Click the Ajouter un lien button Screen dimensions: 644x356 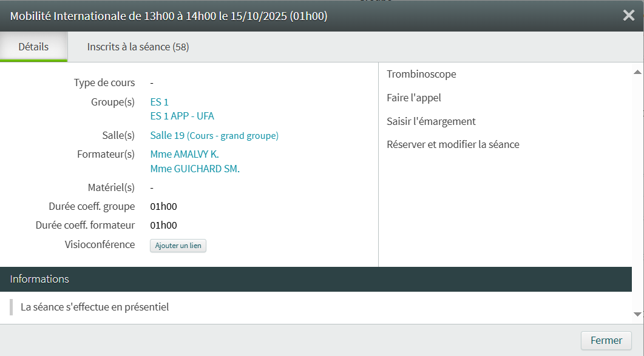pyautogui.click(x=178, y=246)
